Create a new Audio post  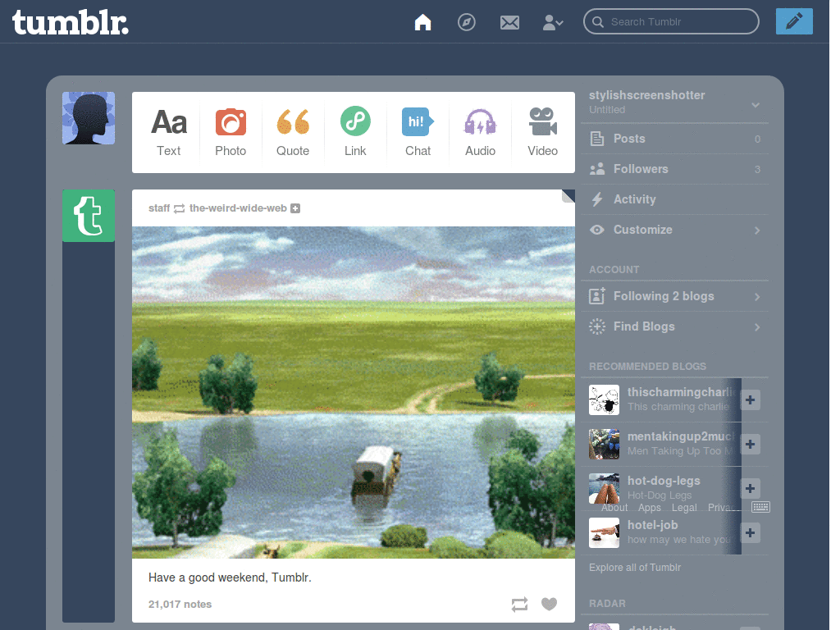pyautogui.click(x=480, y=132)
